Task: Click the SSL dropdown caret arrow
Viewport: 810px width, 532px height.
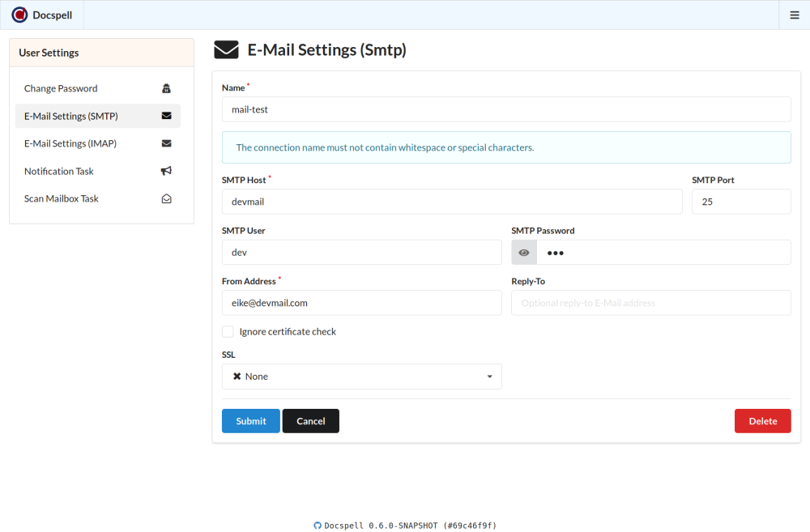Action: click(489, 377)
